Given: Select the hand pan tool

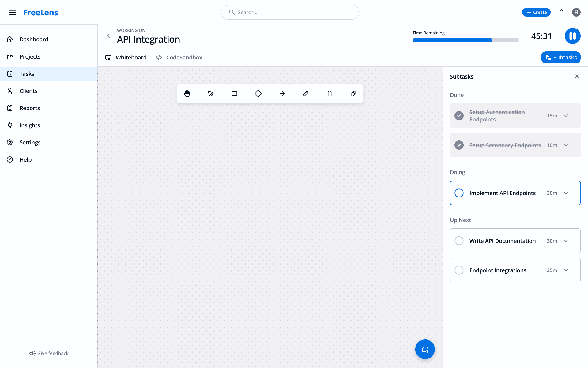Looking at the screenshot, I should tap(187, 94).
